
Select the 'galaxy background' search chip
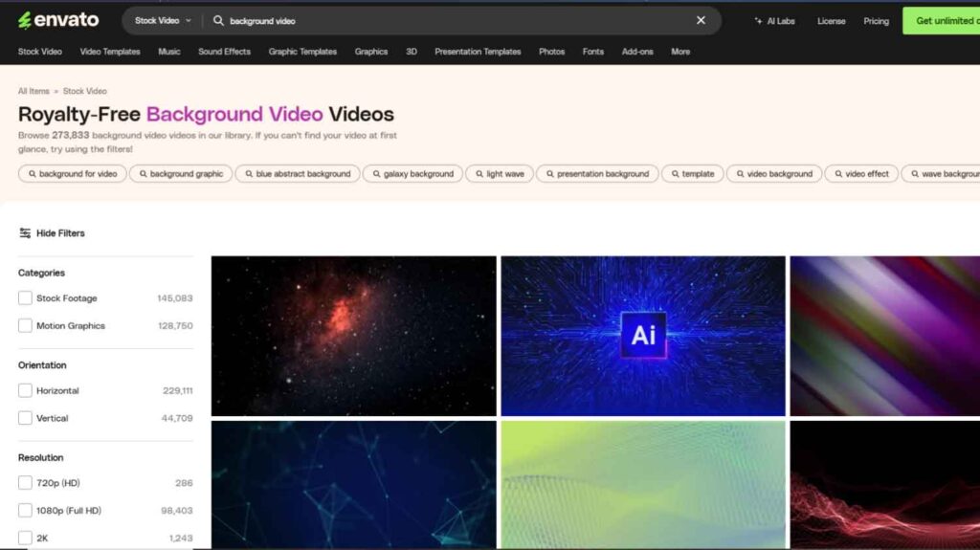(x=412, y=174)
